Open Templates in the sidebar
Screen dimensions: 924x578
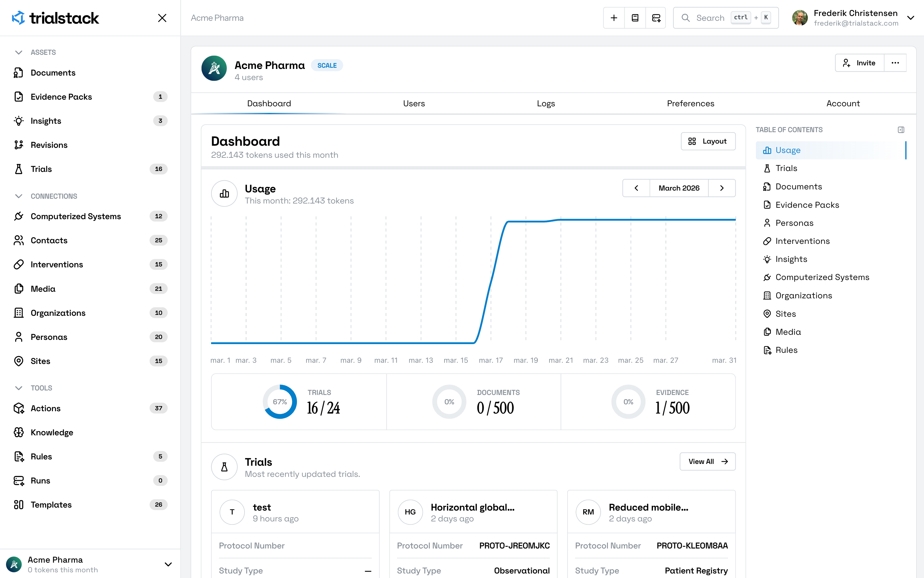click(x=90, y=505)
